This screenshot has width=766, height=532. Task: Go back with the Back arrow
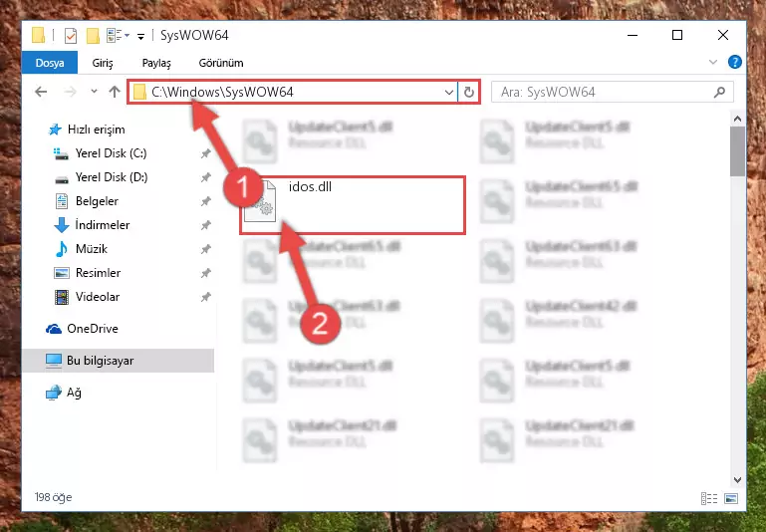click(x=41, y=92)
